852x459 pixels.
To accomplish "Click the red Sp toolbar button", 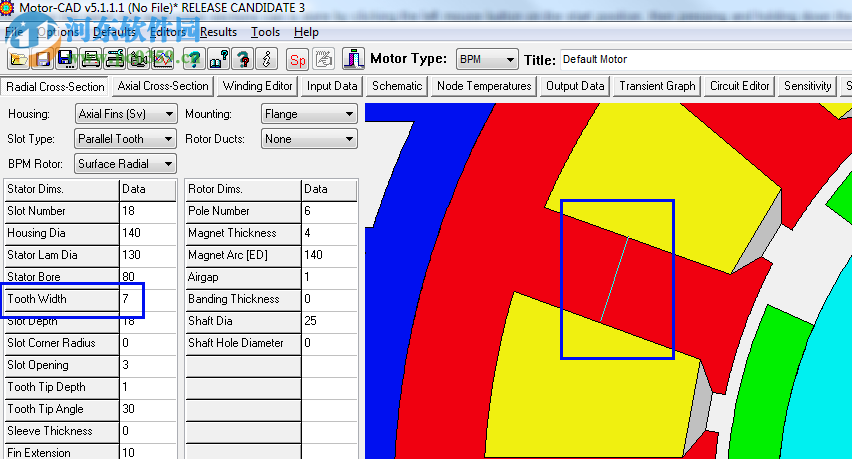I will [x=297, y=59].
